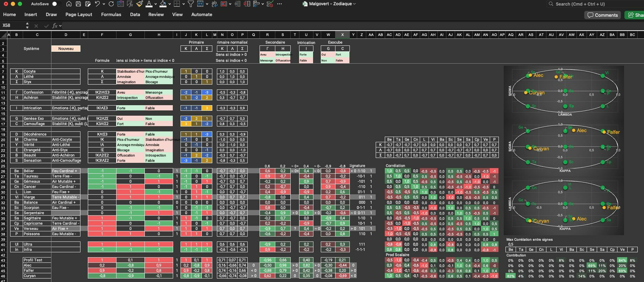Open the workbook title dropdown chevron
This screenshot has width=644, height=282.
[354, 4]
